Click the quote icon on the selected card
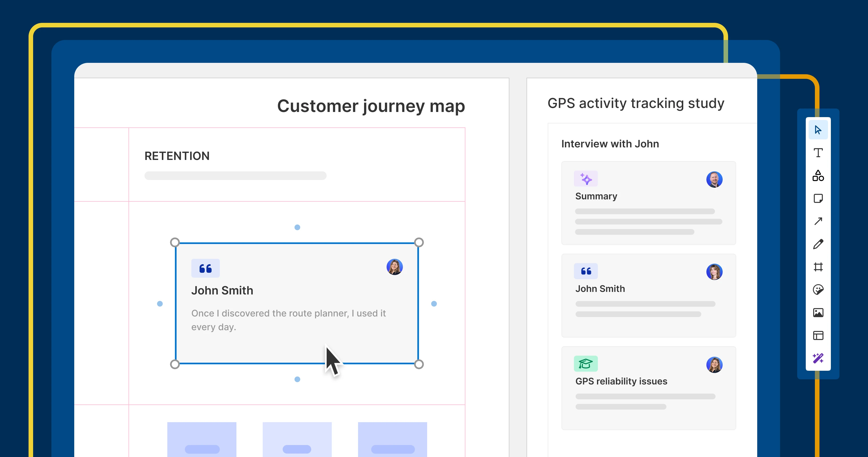868x457 pixels. tap(205, 268)
